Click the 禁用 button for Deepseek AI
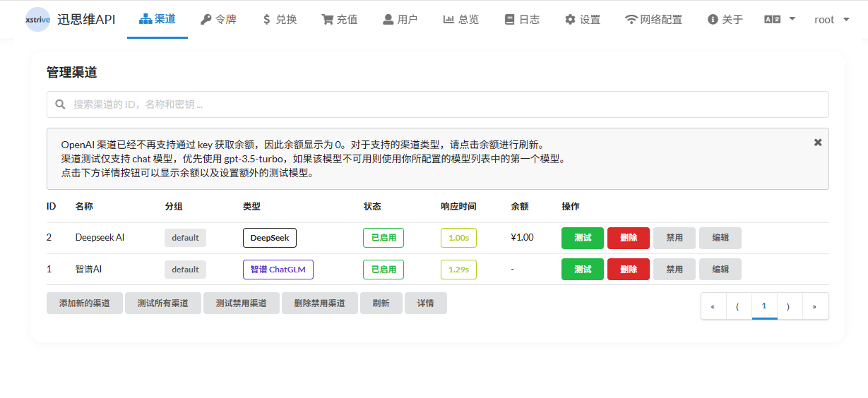 674,238
